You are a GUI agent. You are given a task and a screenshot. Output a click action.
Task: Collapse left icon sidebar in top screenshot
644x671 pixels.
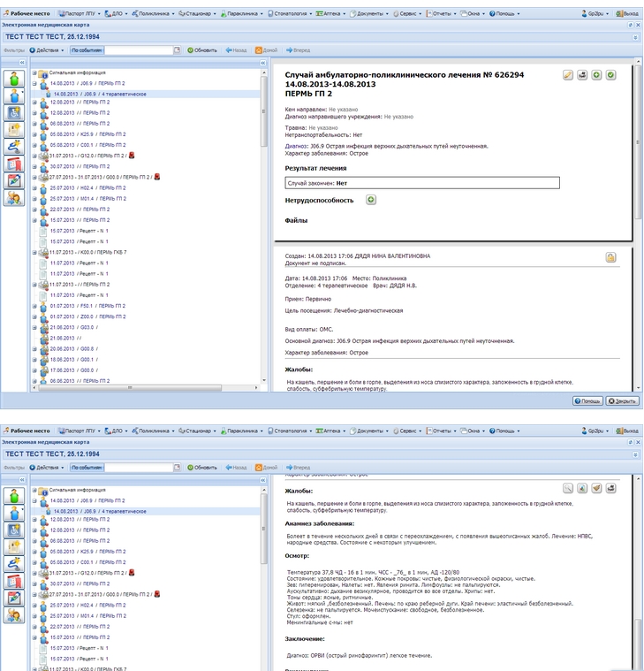click(x=22, y=63)
